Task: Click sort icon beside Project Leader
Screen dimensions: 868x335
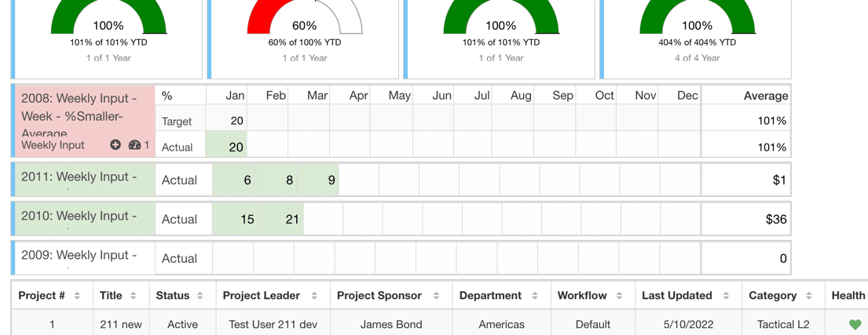Action: click(x=314, y=296)
